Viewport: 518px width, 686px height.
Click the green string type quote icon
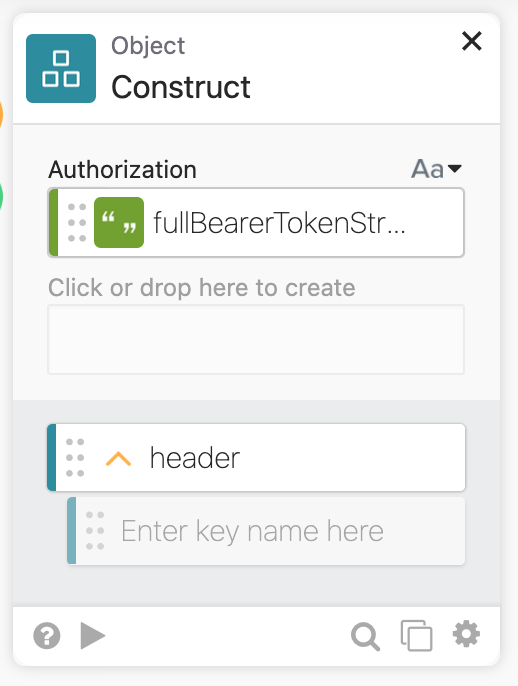pyautogui.click(x=119, y=222)
